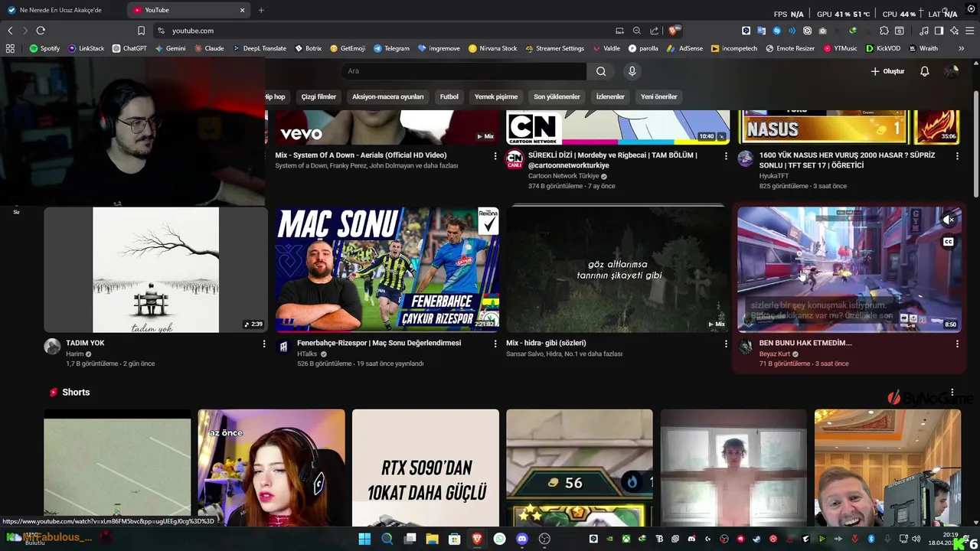Viewport: 980px width, 551px height.
Task: Switch to the Ne Nerede En Ucuz browser tab
Action: click(x=61, y=10)
